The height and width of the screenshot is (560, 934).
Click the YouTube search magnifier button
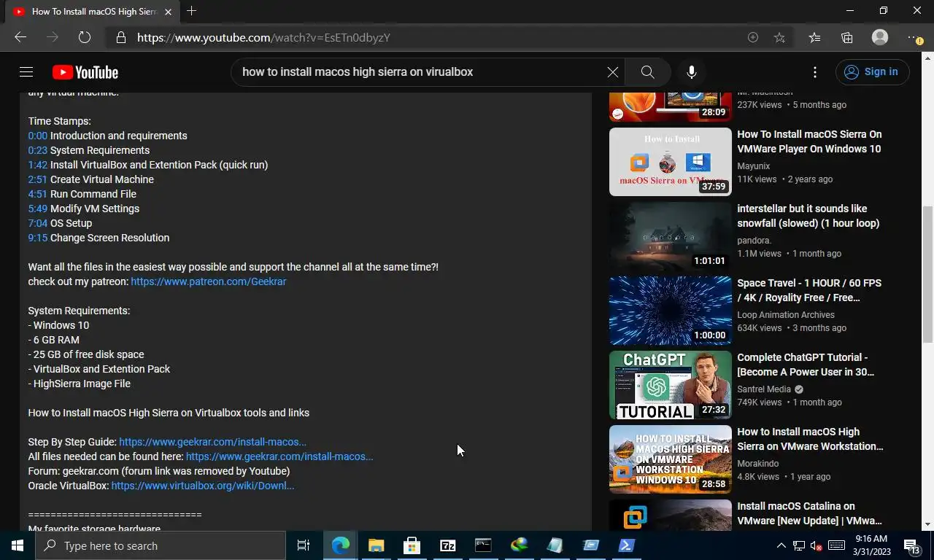pyautogui.click(x=647, y=71)
